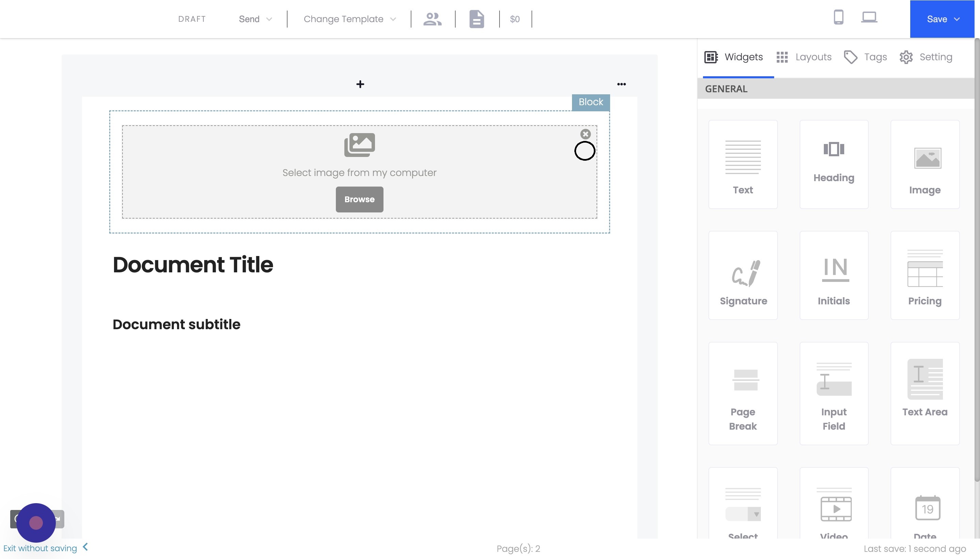
Task: Open the Send dropdown
Action: [255, 19]
